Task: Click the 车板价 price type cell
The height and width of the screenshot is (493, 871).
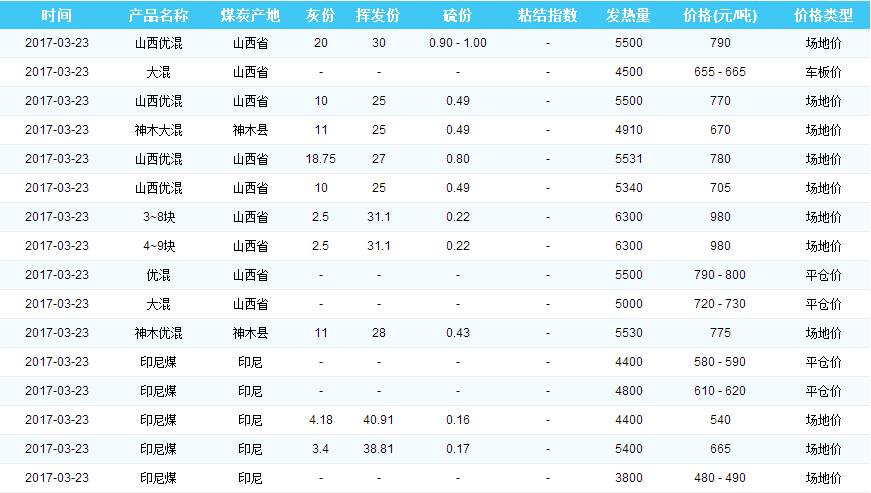Action: (x=823, y=72)
